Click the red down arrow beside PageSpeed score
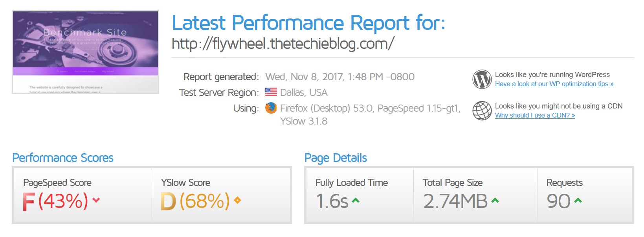 coord(96,200)
